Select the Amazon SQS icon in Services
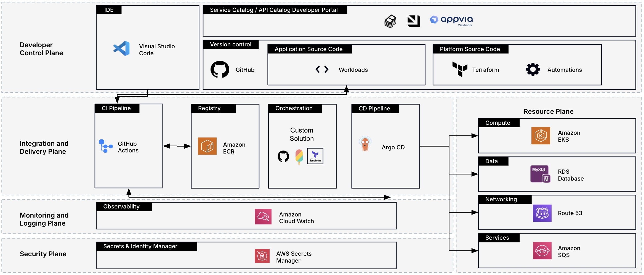This screenshot has height=275, width=644. point(542,251)
